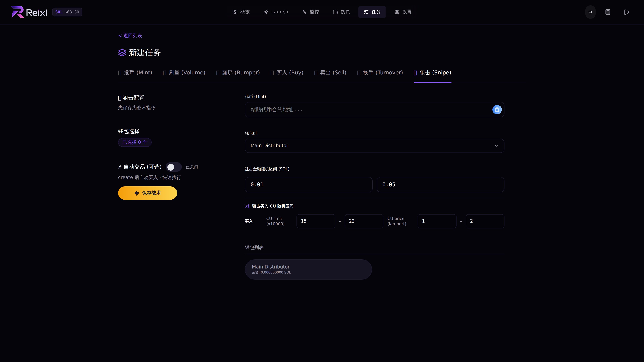Click the SOL $68.30 price badge
Image resolution: width=644 pixels, height=362 pixels.
click(67, 12)
